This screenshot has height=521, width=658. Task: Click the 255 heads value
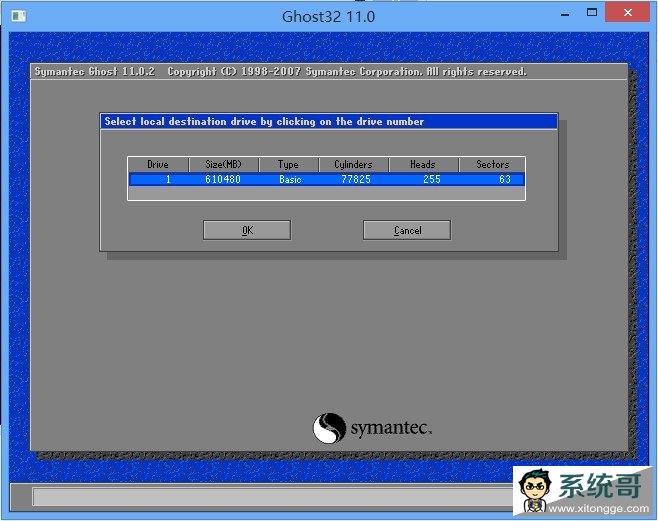pos(432,180)
